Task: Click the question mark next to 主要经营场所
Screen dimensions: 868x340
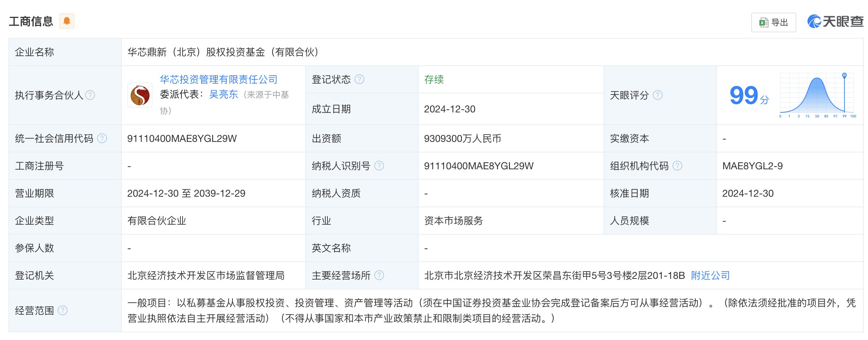Action: click(379, 275)
